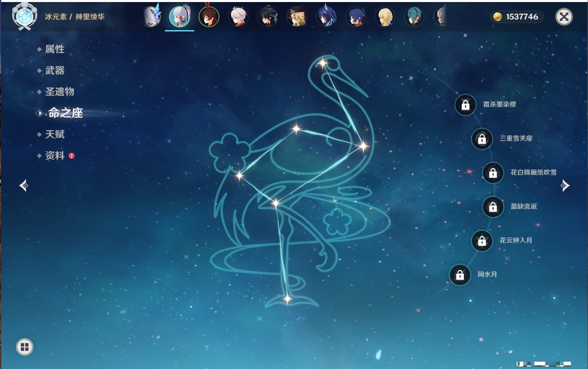Viewport: 588px width, 369px height.
Task: Select the dark-haired Xiao avatar
Action: pyautogui.click(x=268, y=17)
